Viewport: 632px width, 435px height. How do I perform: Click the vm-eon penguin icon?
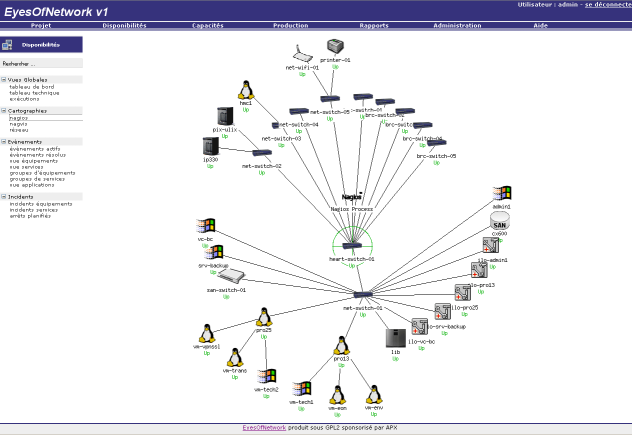(x=337, y=395)
